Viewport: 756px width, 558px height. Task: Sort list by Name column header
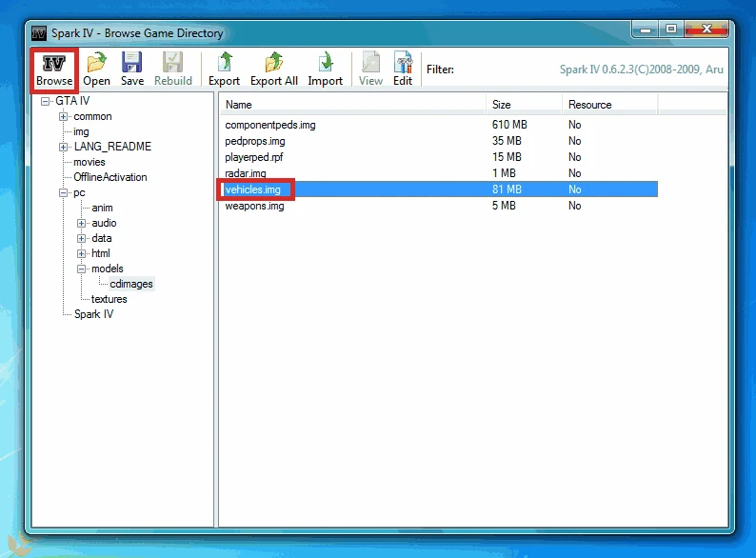coord(353,105)
